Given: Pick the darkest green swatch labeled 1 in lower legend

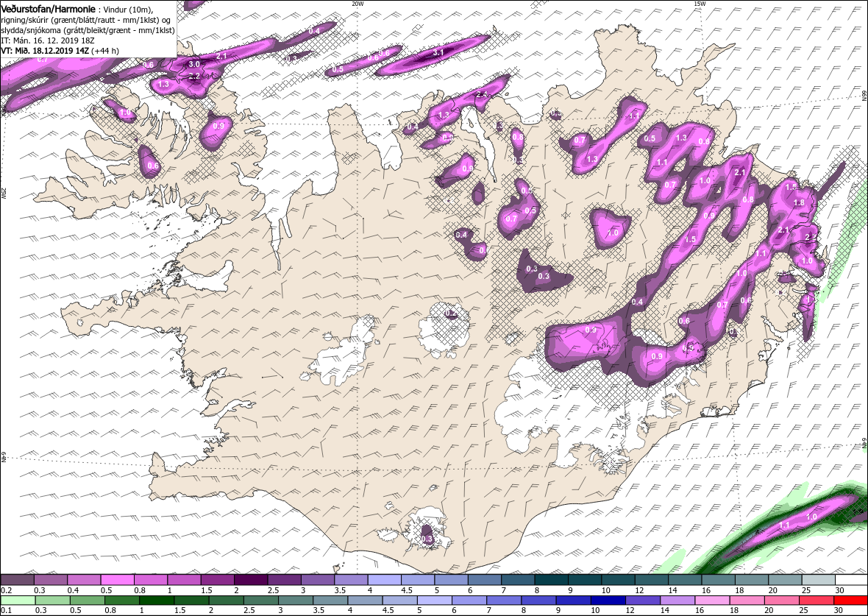Looking at the screenshot, I should point(157,601).
